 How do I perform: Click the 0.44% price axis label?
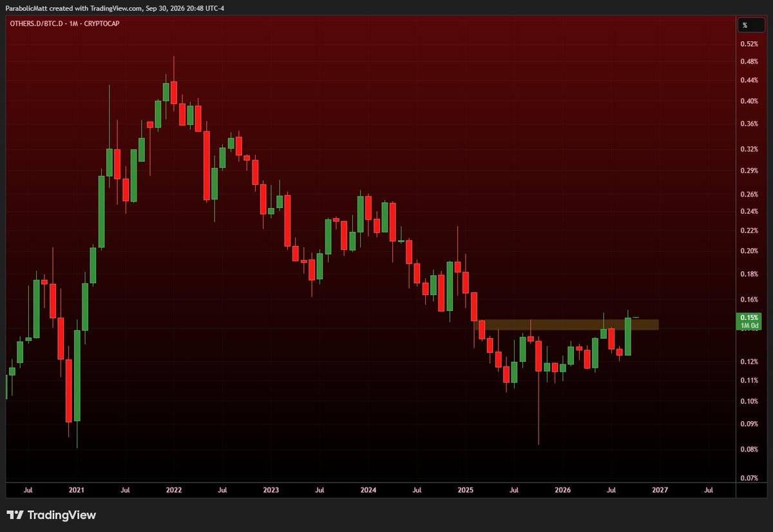point(749,81)
